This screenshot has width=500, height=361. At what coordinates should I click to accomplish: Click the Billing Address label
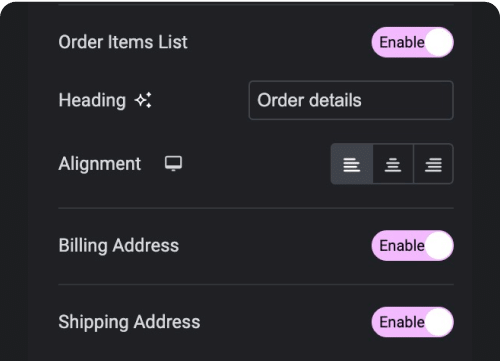click(x=119, y=246)
